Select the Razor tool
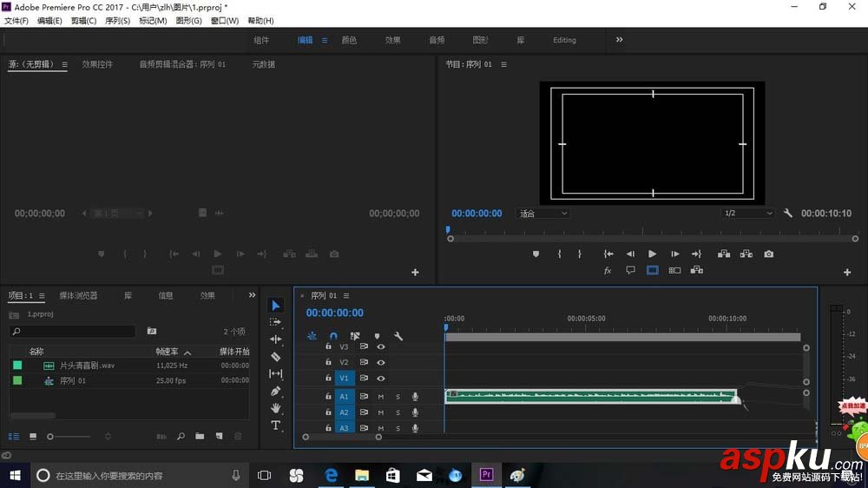 tap(276, 357)
